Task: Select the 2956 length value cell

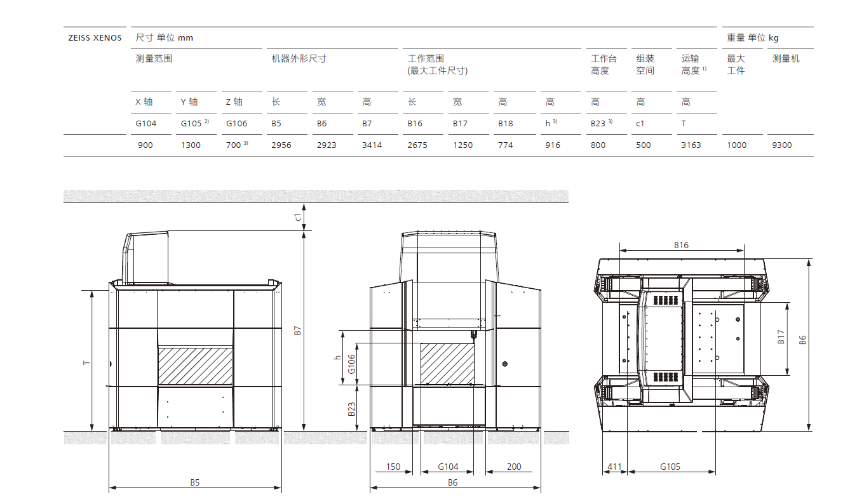Action: click(x=281, y=145)
